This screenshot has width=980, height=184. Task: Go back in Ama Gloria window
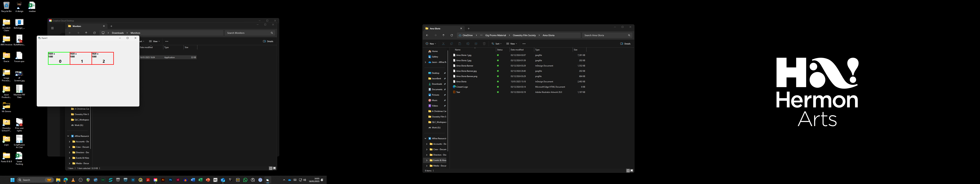(427, 35)
